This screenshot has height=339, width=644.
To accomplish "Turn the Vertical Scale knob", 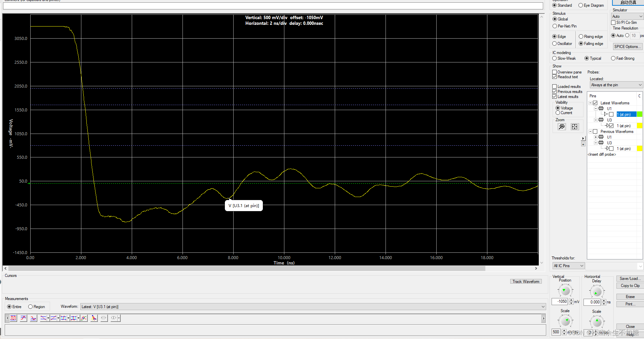I will 566,321.
